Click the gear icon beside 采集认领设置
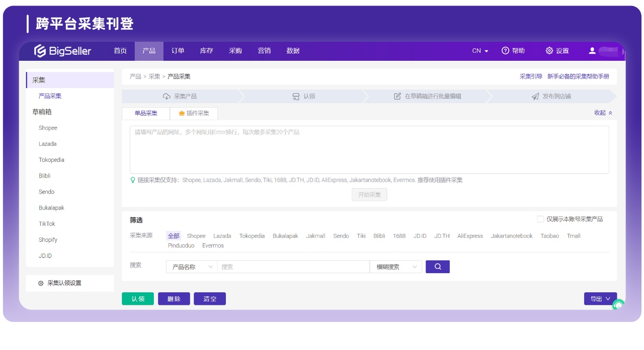This screenshot has height=350, width=644. point(41,283)
